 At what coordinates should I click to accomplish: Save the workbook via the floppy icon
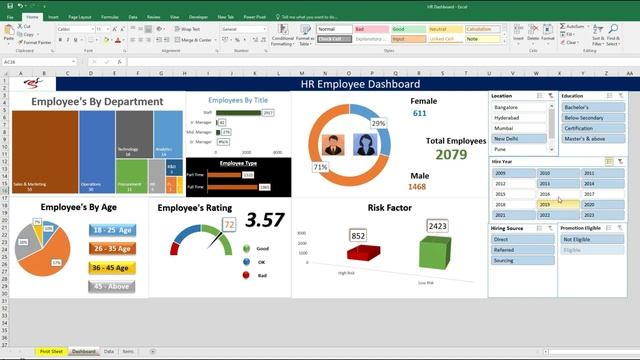(10, 6)
